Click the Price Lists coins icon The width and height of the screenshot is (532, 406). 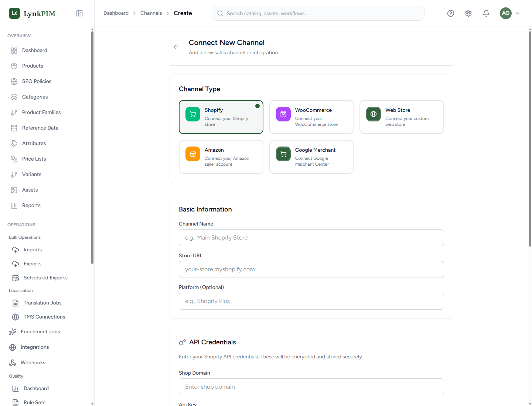click(x=14, y=159)
